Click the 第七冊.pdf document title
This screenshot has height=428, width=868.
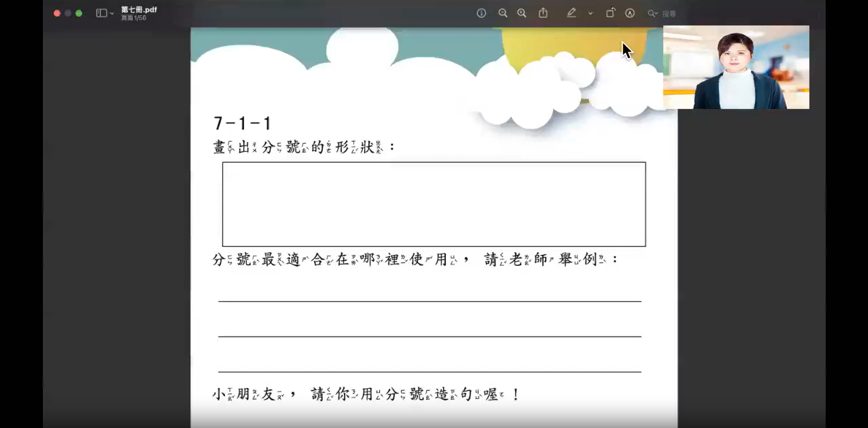139,10
